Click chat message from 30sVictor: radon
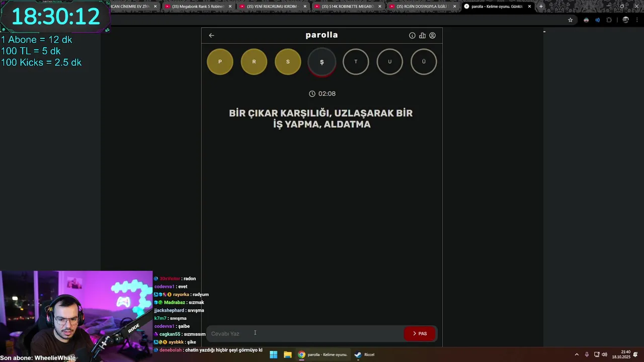 click(x=175, y=279)
